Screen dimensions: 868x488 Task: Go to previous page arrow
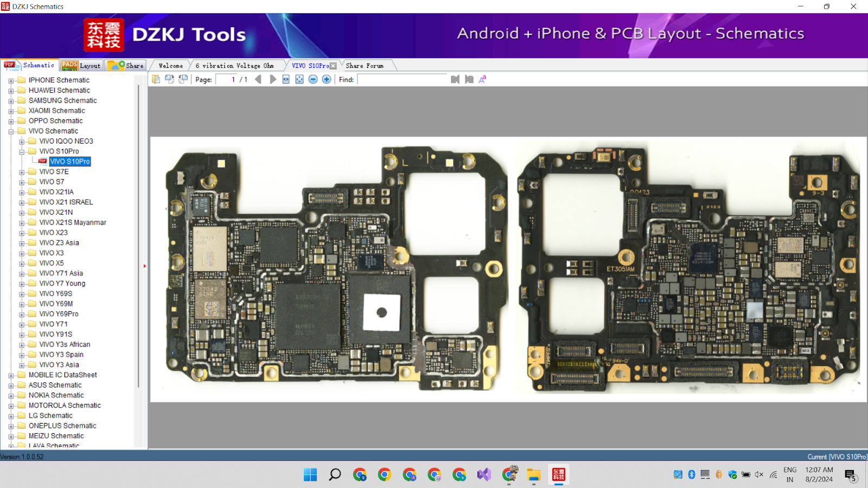pyautogui.click(x=258, y=79)
